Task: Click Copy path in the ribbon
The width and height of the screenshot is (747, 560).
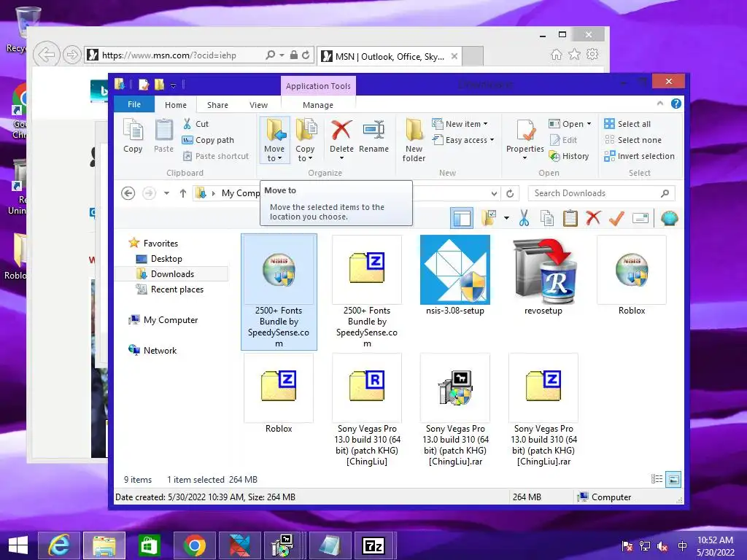Action: (208, 140)
